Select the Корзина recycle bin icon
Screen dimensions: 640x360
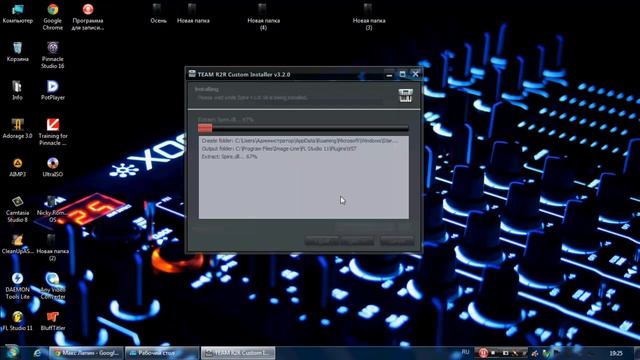pos(18,52)
